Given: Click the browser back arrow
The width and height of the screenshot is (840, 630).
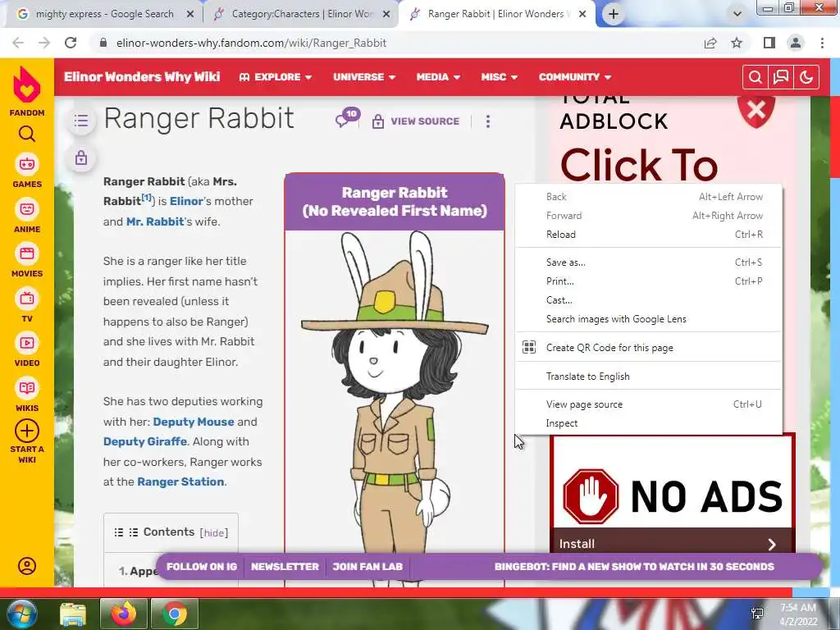Looking at the screenshot, I should [18, 43].
